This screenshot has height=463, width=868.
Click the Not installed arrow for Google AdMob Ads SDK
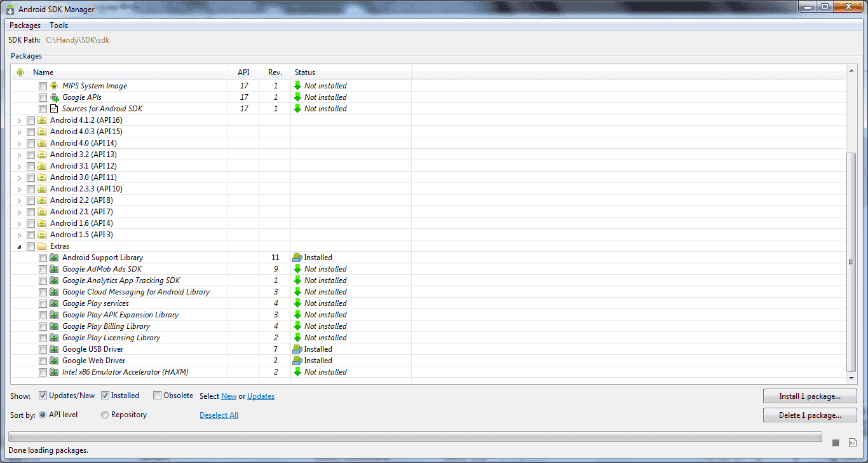[297, 269]
